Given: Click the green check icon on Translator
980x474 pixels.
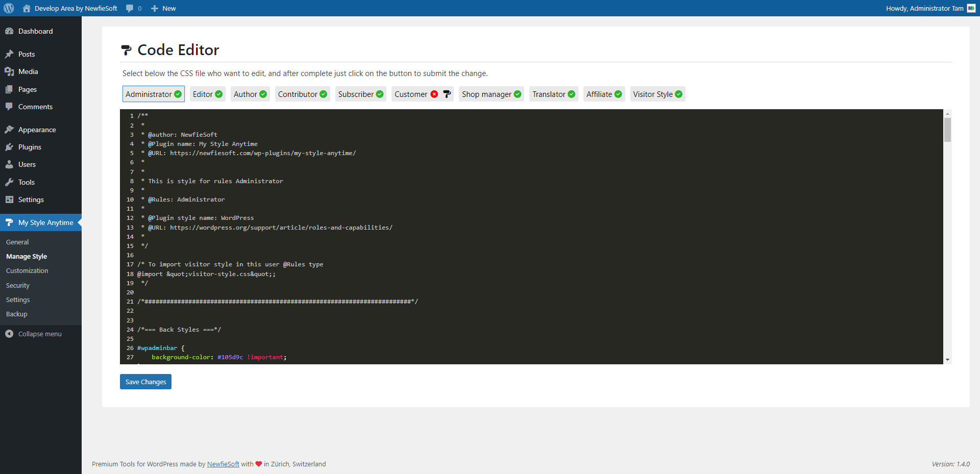Looking at the screenshot, I should pyautogui.click(x=571, y=94).
